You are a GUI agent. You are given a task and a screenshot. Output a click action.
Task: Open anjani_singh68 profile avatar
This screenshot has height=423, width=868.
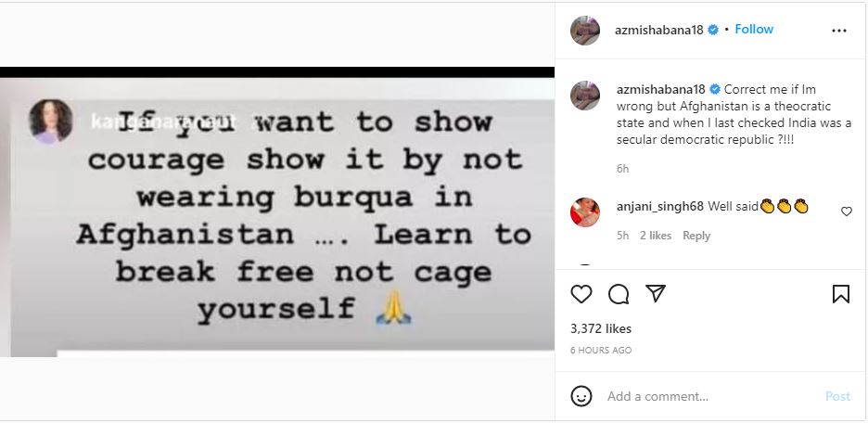pyautogui.click(x=585, y=212)
